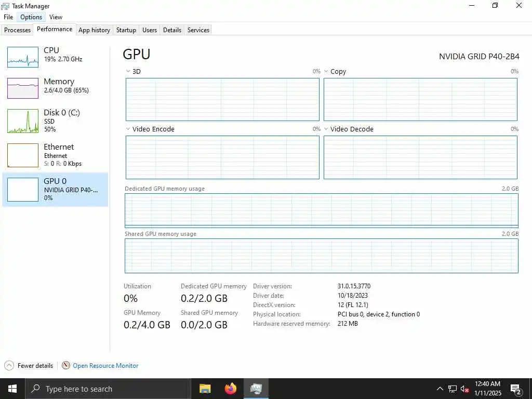
Task: Open the Options menu
Action: [31, 17]
